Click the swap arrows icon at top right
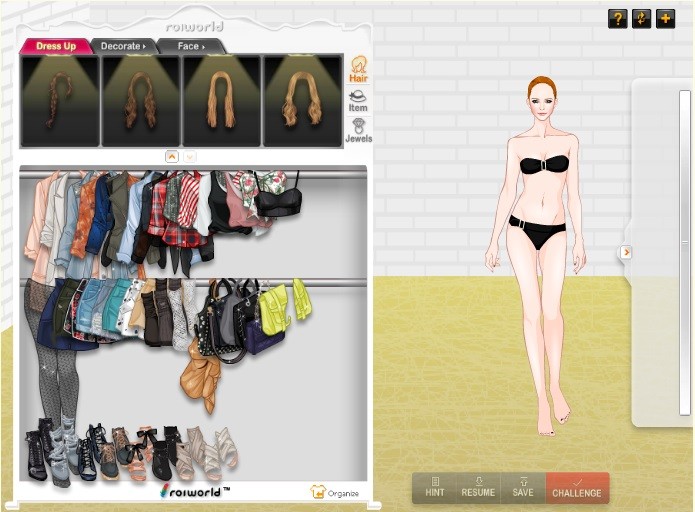Screen dimensions: 695x512 point(641,19)
